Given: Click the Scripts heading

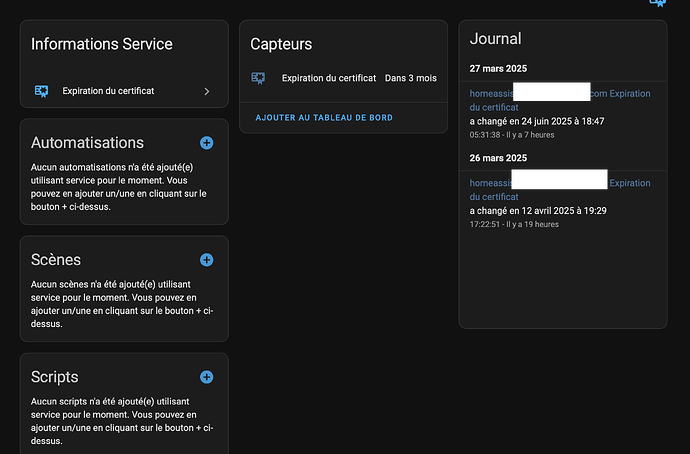Looking at the screenshot, I should [x=55, y=377].
